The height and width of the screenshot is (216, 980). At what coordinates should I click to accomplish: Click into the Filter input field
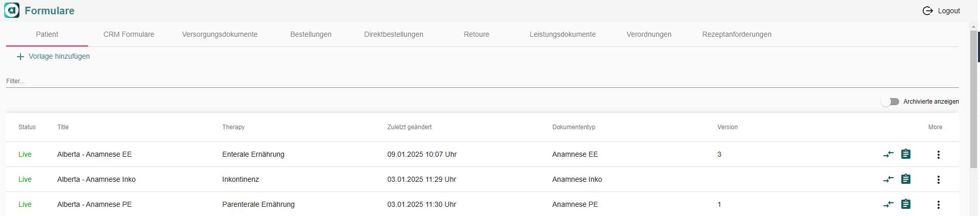[x=481, y=81]
